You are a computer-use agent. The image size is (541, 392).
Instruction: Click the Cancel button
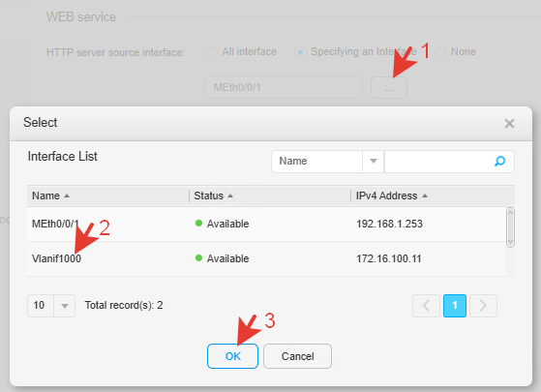click(x=297, y=356)
